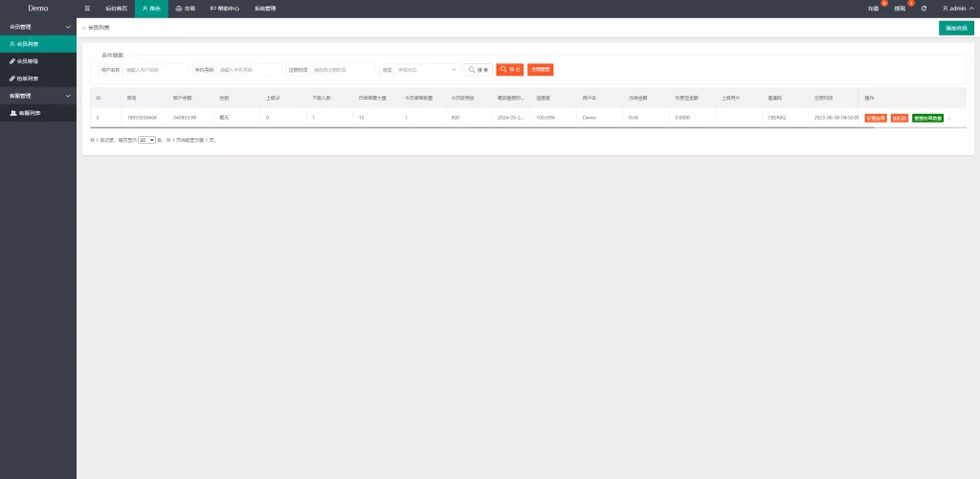This screenshot has width=980, height=479.
Task: Open the admin user dropdown
Action: 957,8
